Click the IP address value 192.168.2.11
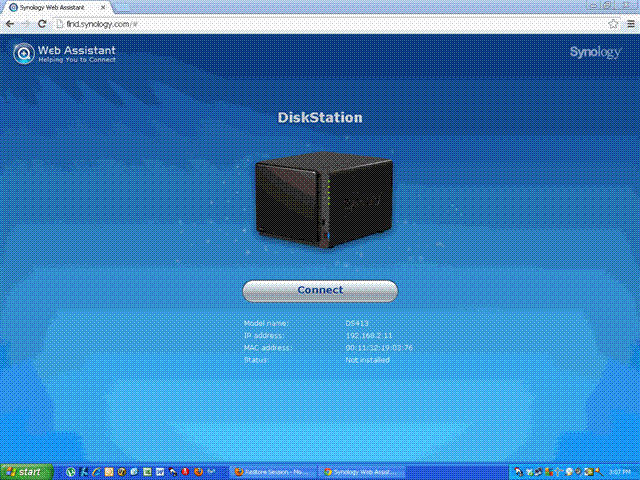The width and height of the screenshot is (640, 480). [x=369, y=336]
